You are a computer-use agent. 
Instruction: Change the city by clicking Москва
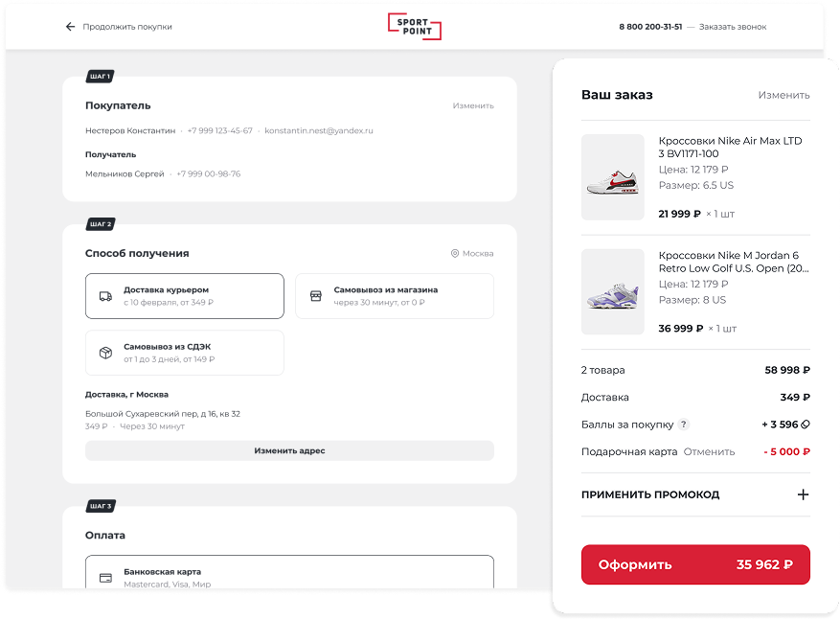(478, 254)
